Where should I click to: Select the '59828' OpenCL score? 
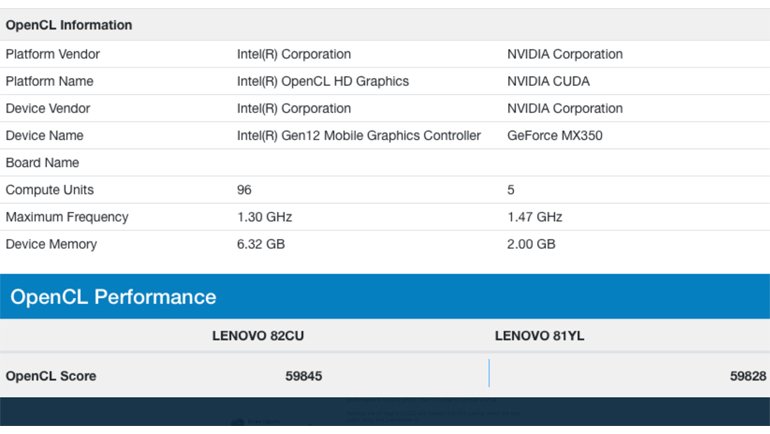(x=747, y=376)
